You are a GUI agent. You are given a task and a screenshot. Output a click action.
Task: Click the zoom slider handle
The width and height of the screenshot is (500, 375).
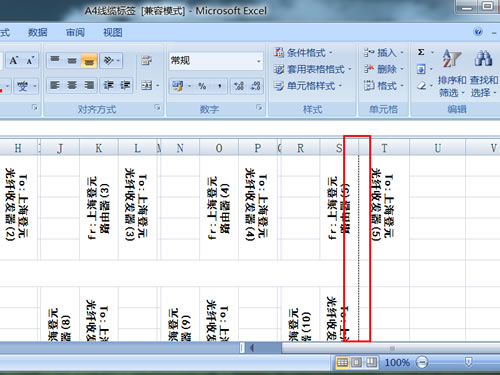(468, 362)
